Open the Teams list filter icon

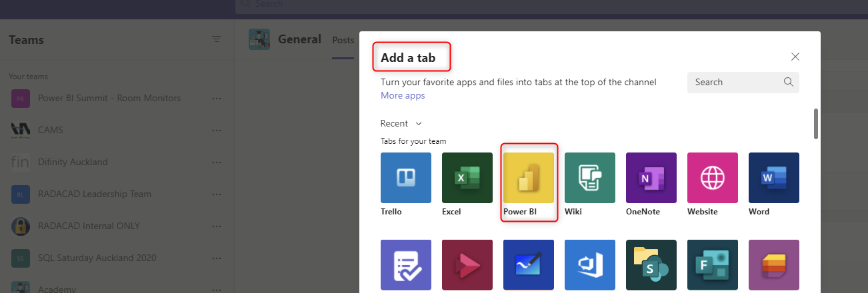coord(217,39)
